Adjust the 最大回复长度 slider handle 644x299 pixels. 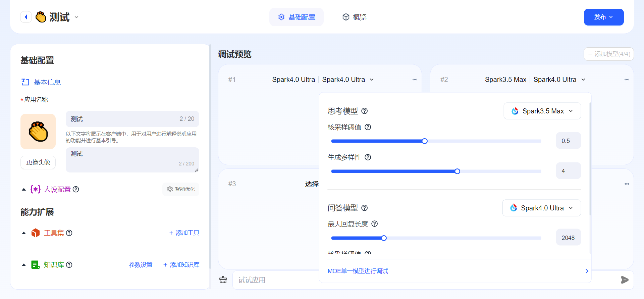tap(384, 238)
